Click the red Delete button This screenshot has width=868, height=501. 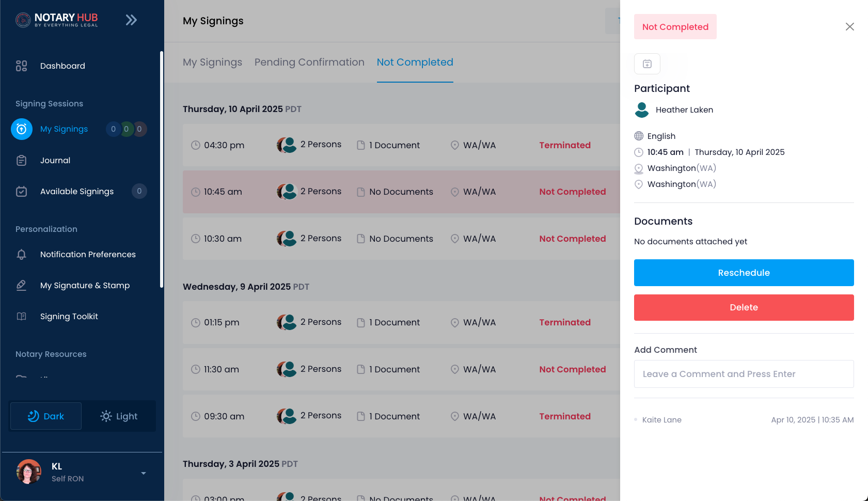[744, 307]
